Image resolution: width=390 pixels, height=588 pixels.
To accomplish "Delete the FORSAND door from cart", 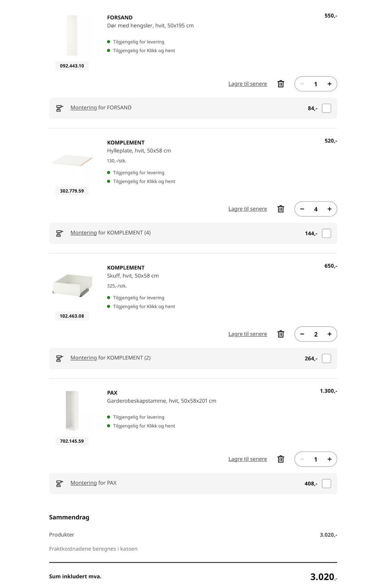I will pyautogui.click(x=281, y=84).
